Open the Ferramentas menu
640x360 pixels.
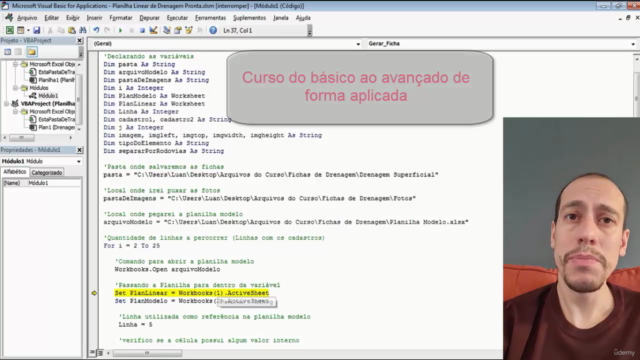[211, 18]
